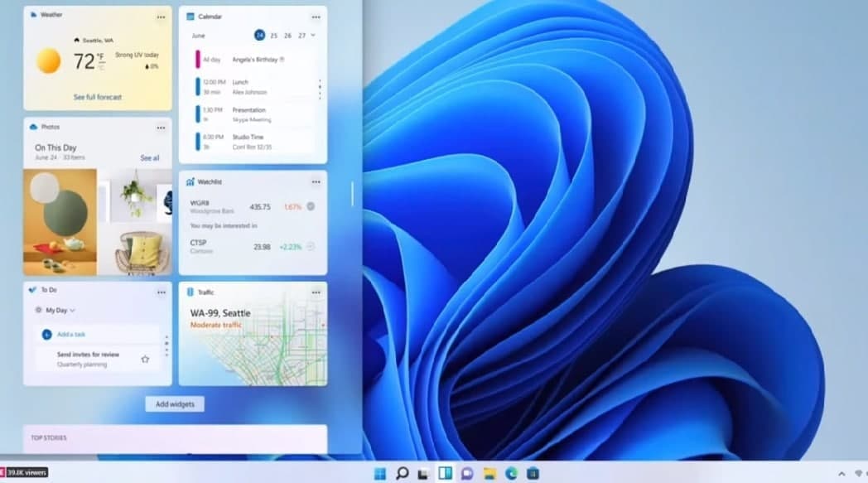
Task: Click the home icon beside Seattle, WA
Action: coord(76,41)
